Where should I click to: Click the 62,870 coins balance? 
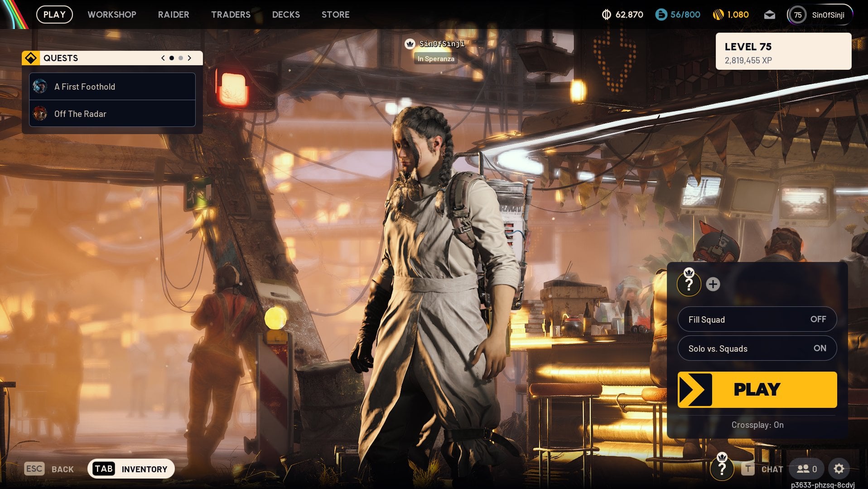[629, 15]
